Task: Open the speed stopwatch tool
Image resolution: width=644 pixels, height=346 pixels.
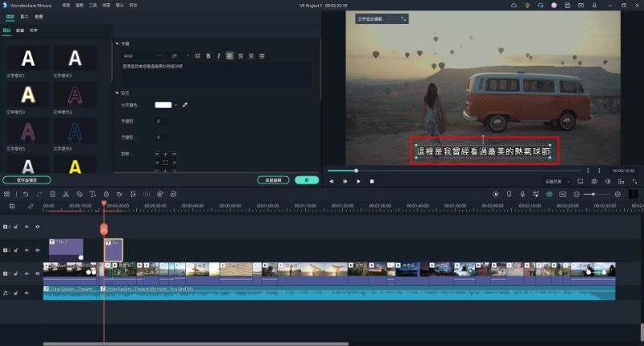Action: [106, 194]
